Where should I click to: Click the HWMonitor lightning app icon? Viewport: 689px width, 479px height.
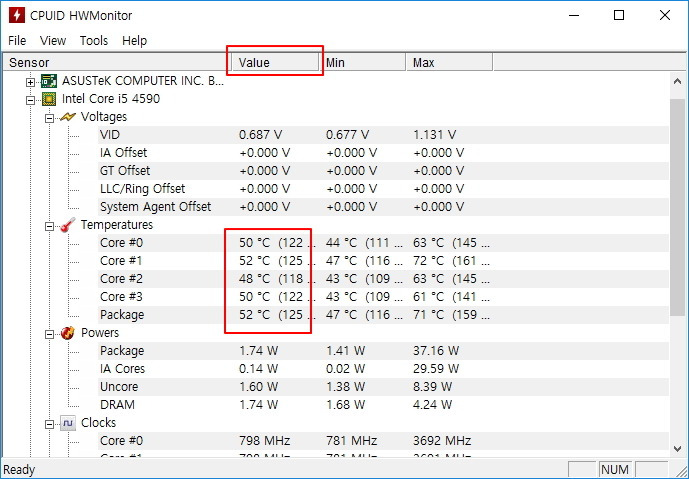pyautogui.click(x=17, y=15)
